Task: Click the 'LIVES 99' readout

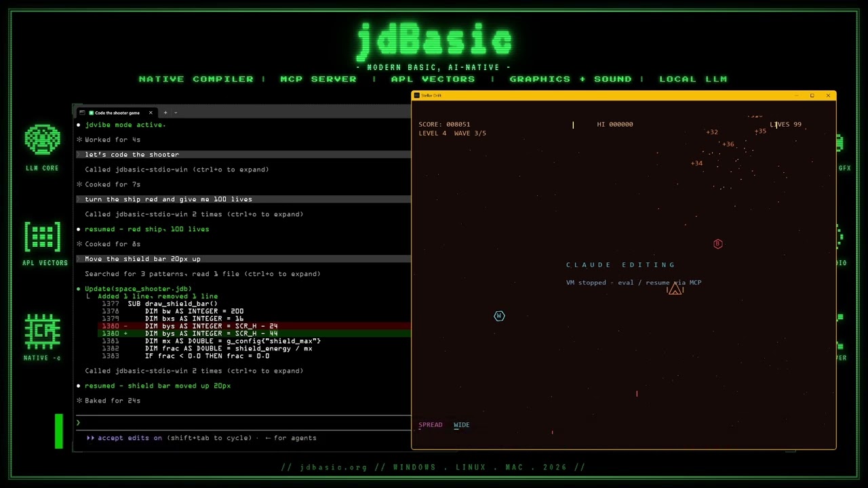Action: 785,124
